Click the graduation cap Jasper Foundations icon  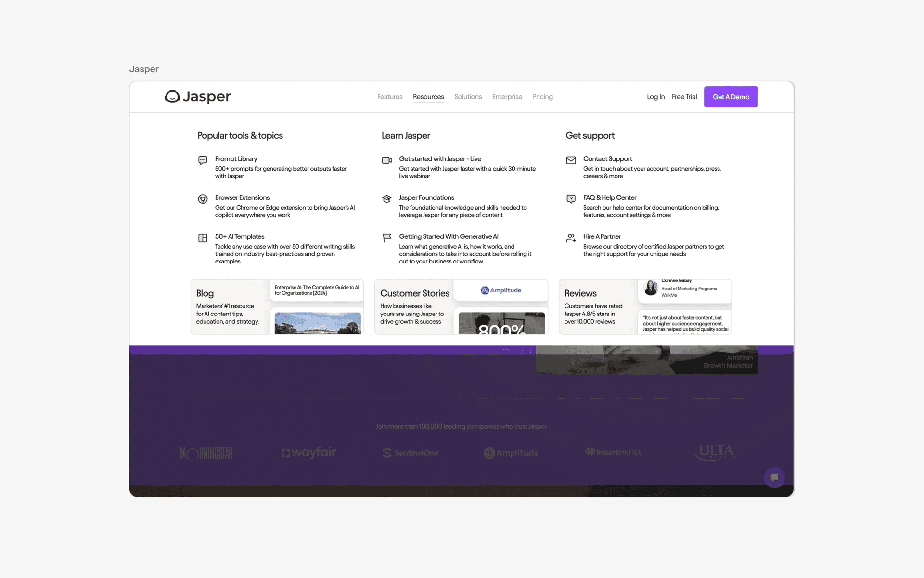(x=386, y=199)
